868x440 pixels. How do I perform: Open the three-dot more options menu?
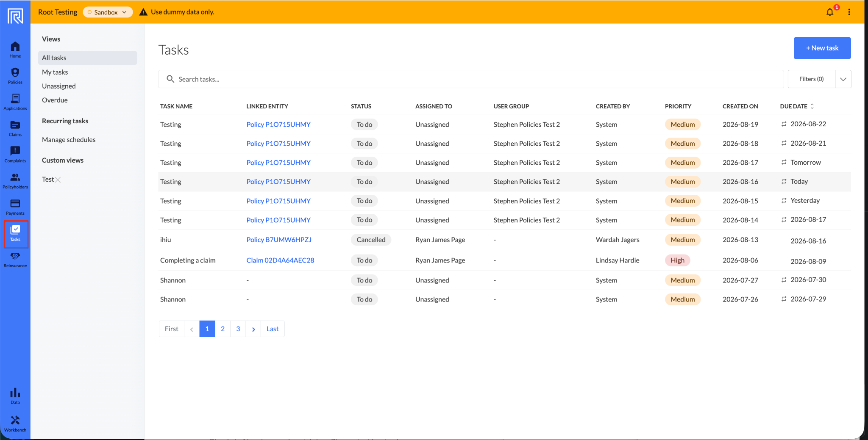(849, 12)
